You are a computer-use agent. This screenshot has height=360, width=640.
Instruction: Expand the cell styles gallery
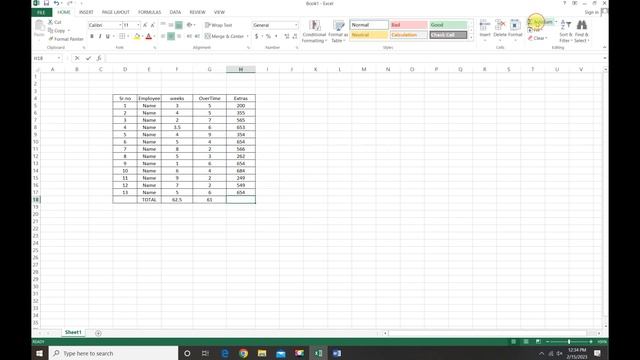[x=471, y=38]
